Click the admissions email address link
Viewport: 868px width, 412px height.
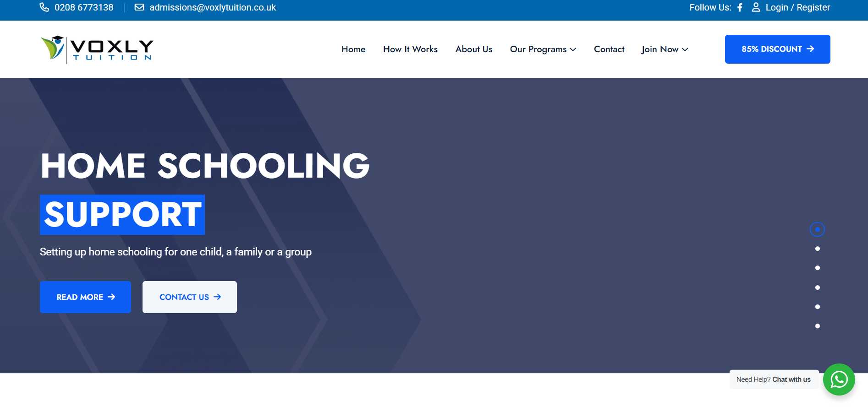click(x=213, y=7)
